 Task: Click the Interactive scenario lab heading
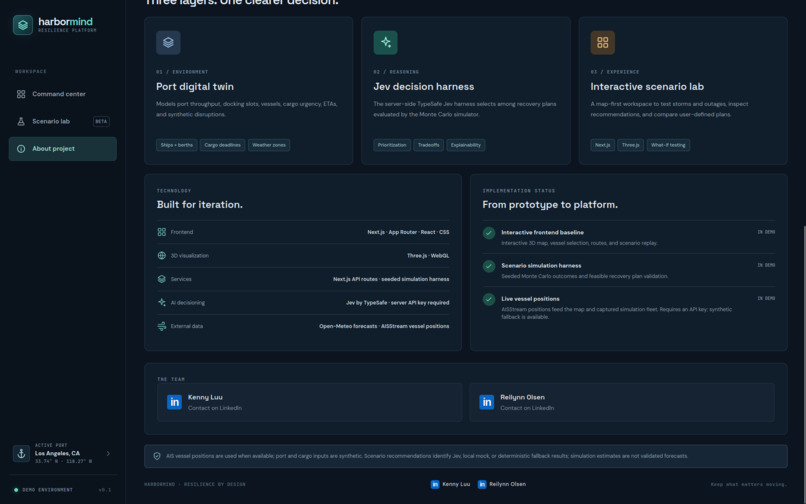(x=647, y=86)
